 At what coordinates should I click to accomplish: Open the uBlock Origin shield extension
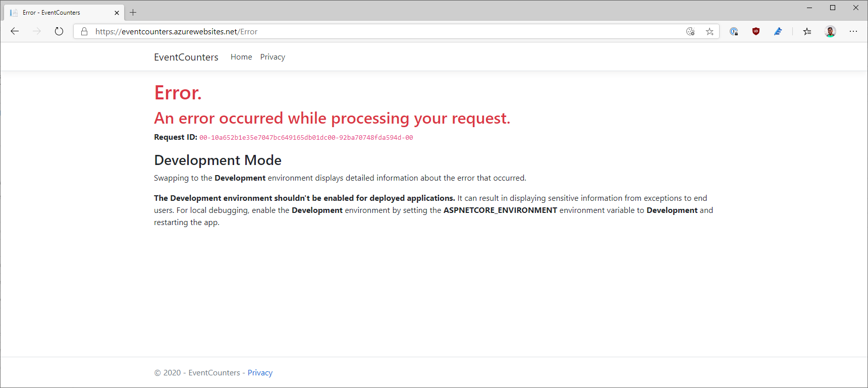click(756, 31)
